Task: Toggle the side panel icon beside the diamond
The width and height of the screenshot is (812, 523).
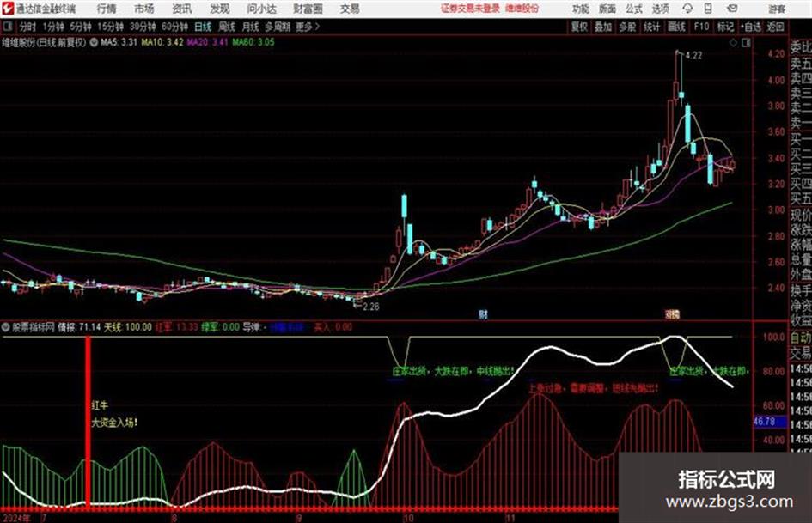Action: pyautogui.click(x=746, y=43)
